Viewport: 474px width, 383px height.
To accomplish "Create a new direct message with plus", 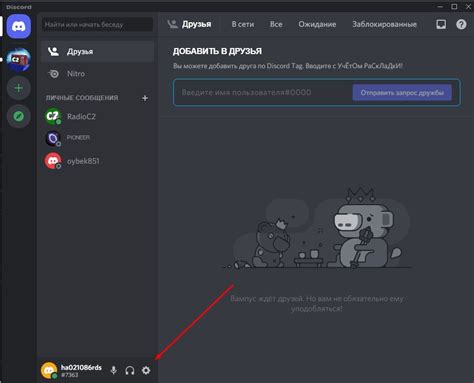I will [145, 98].
